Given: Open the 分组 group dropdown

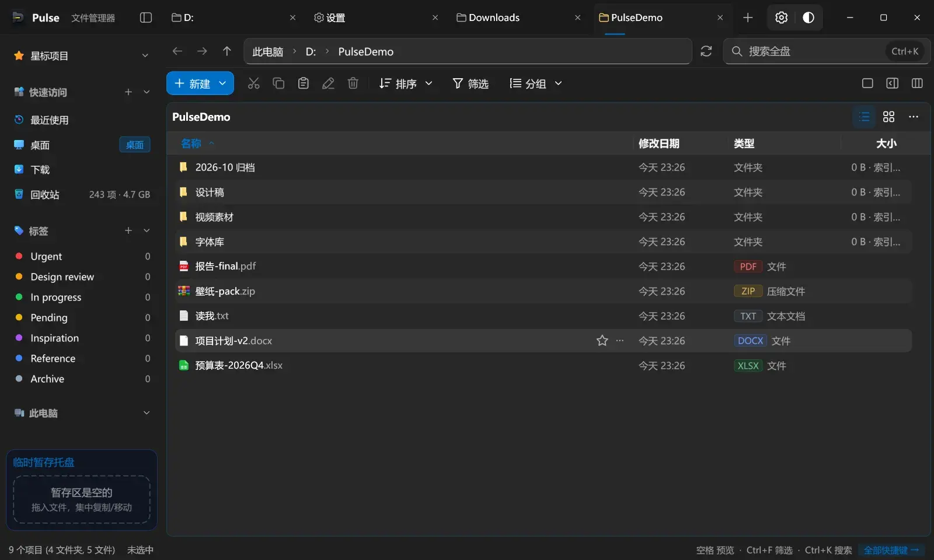Looking at the screenshot, I should click(x=536, y=83).
